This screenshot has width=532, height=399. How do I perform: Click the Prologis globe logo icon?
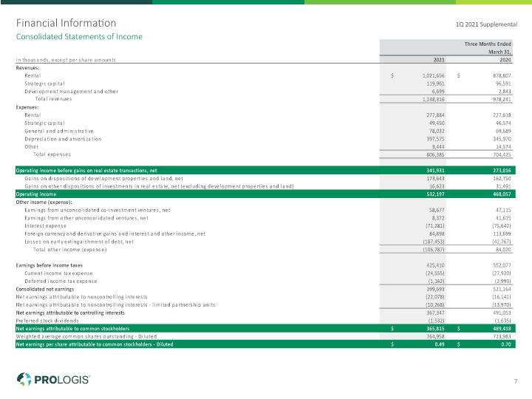24,379
